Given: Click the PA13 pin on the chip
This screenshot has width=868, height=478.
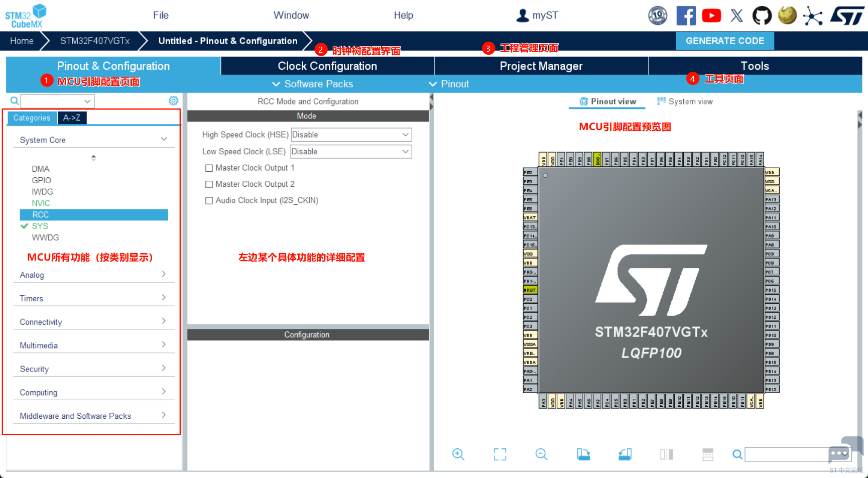Looking at the screenshot, I should point(772,199).
